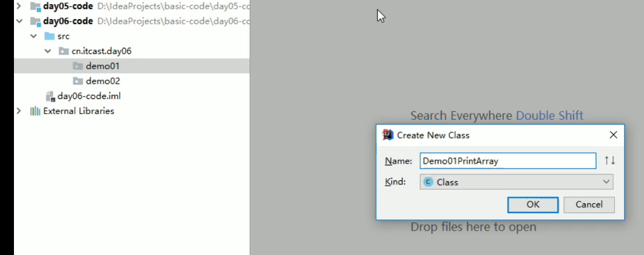644x255 pixels.
Task: Click the Class type icon in Kind box
Action: [x=428, y=182]
